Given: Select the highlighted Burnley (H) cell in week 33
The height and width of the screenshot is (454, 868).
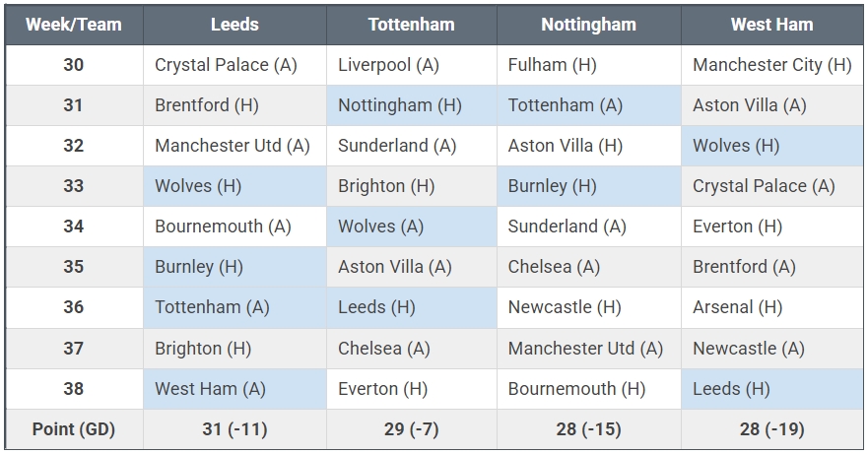Looking at the screenshot, I should point(553,186).
